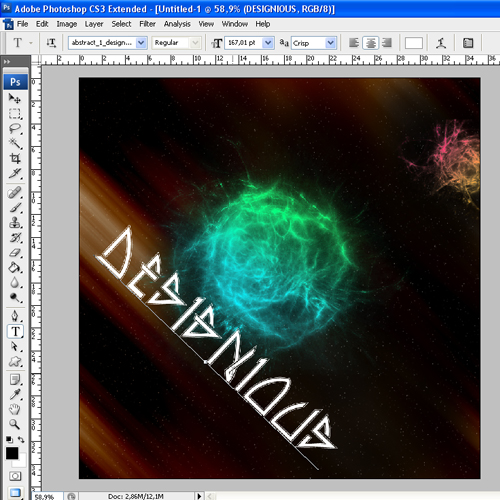500x500 pixels.
Task: Click the white background color swatch
Action: coord(21,462)
